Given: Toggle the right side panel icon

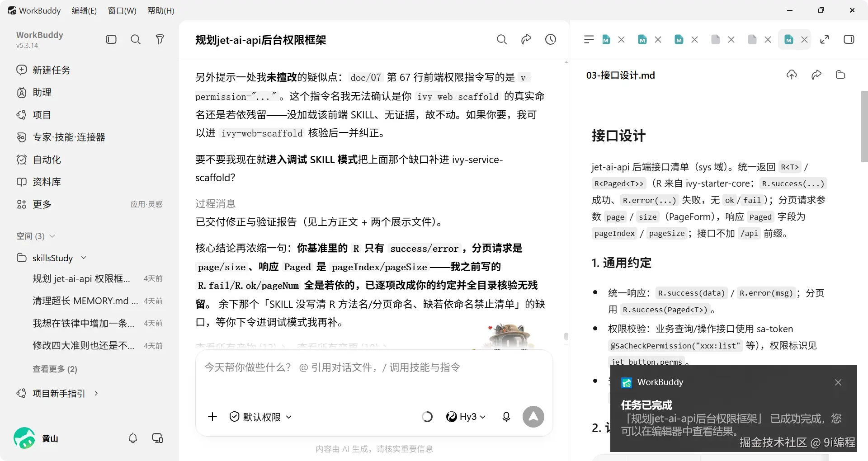Looking at the screenshot, I should [x=849, y=40].
